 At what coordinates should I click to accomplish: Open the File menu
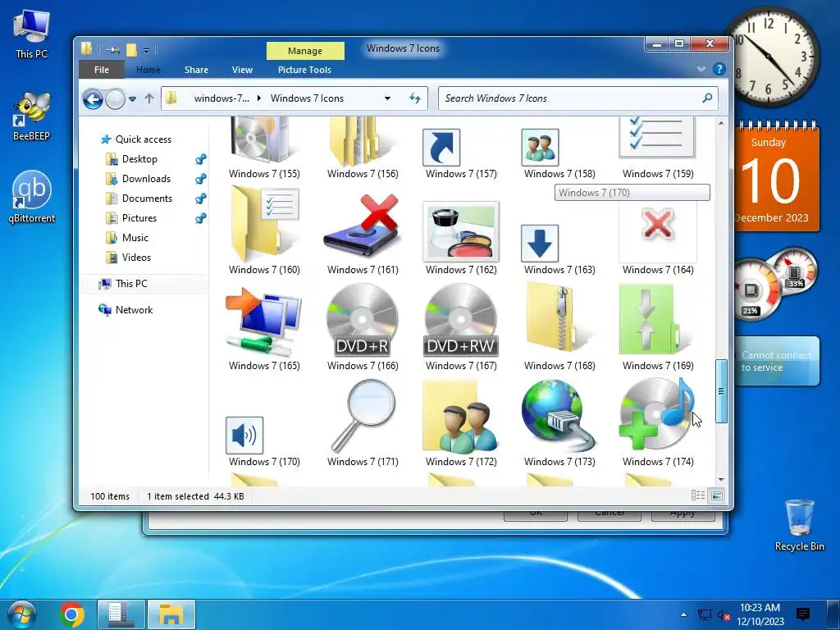coord(101,70)
